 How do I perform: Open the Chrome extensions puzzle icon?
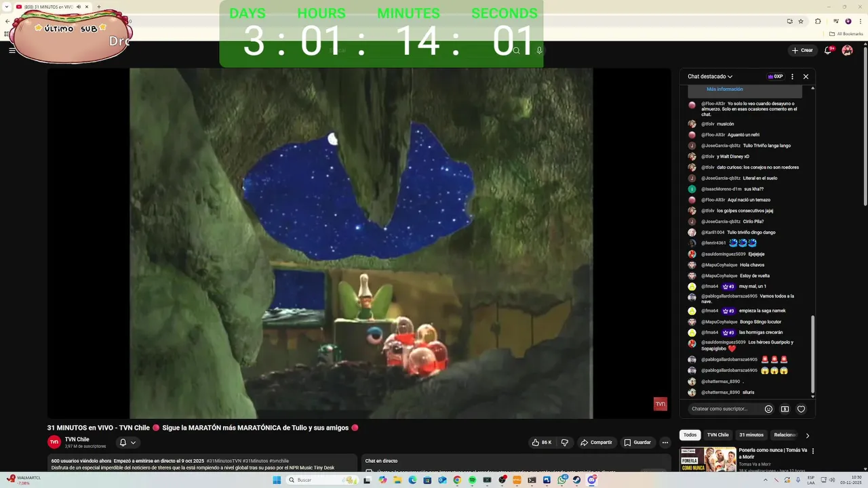tap(818, 21)
